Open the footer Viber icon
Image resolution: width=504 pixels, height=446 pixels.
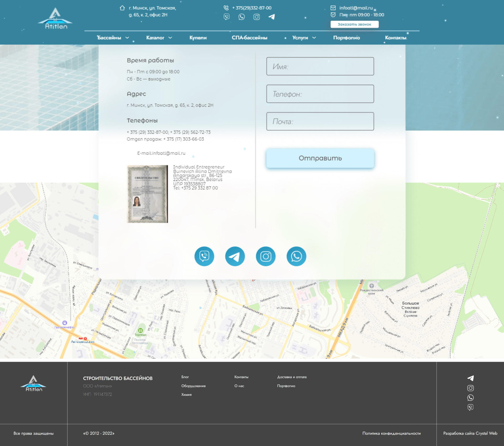(x=470, y=407)
